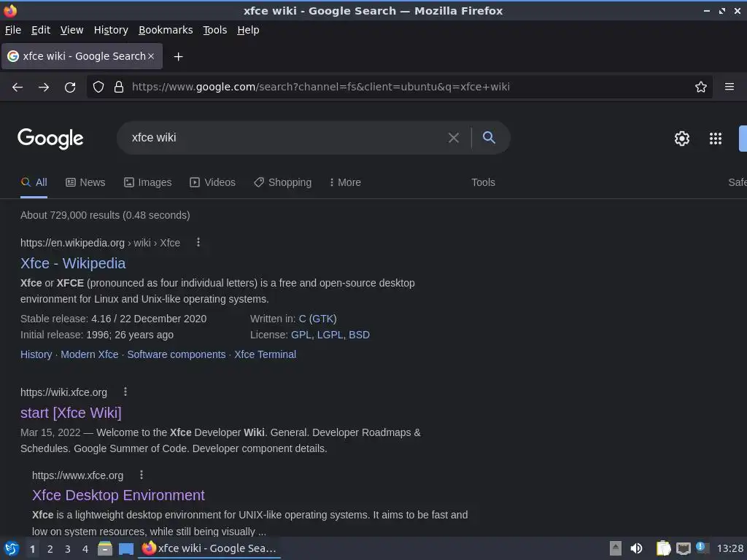Open the LGPL license link
The height and width of the screenshot is (560, 747).
coord(330,335)
